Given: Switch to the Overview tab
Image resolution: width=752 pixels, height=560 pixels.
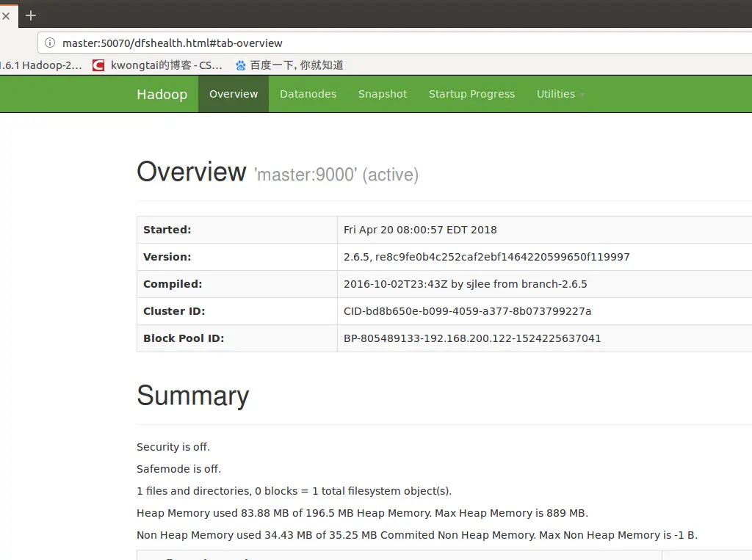Looking at the screenshot, I should point(234,94).
